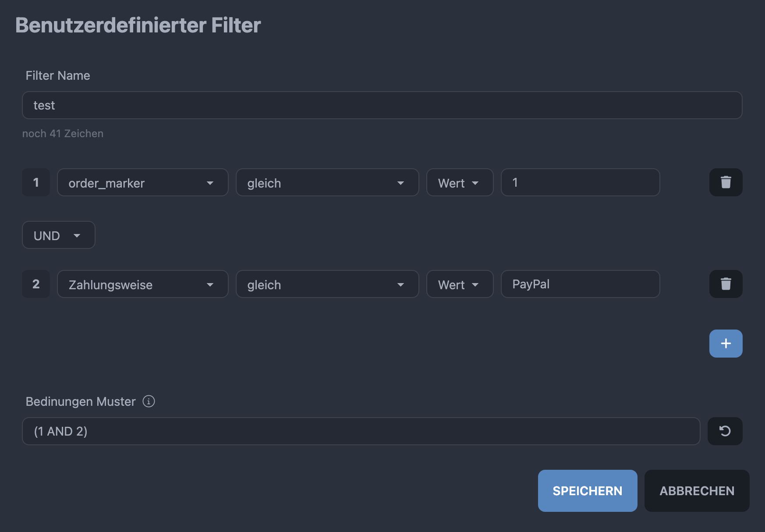This screenshot has width=765, height=532.
Task: Click the ABBRECHEN button
Action: pyautogui.click(x=697, y=491)
